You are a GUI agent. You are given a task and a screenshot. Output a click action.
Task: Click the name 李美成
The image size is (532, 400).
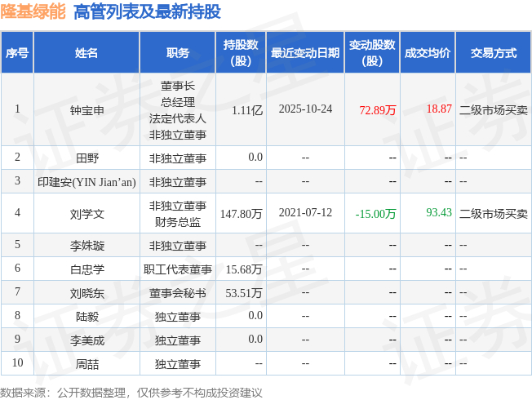86,340
